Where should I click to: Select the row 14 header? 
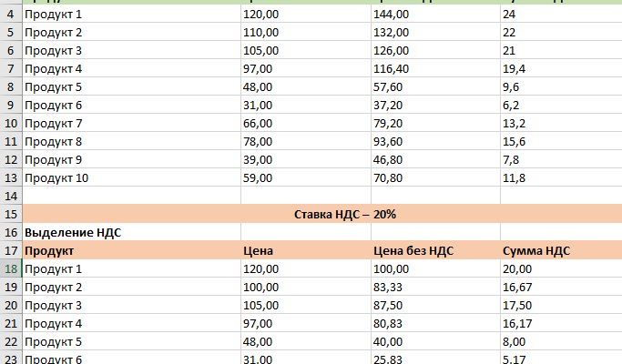click(x=11, y=196)
